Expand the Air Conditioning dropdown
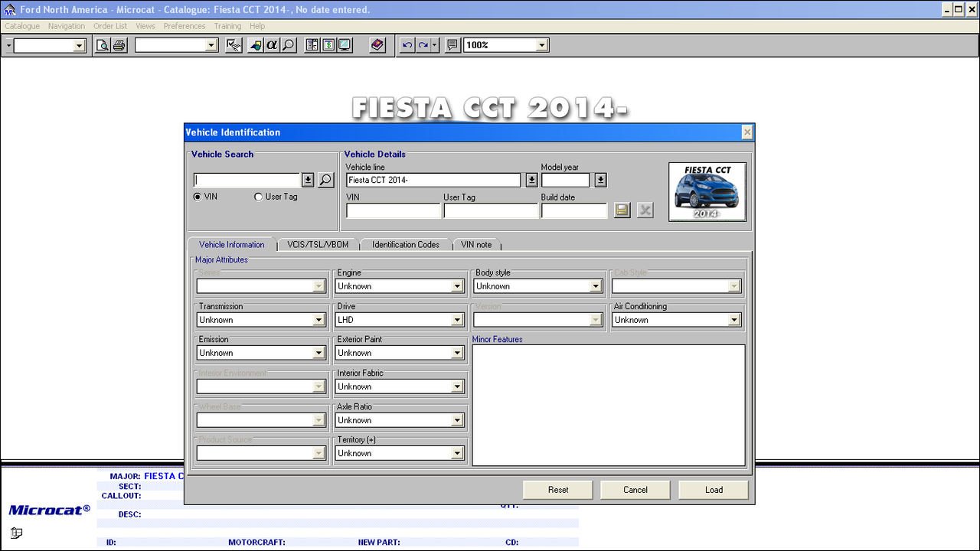 point(734,320)
